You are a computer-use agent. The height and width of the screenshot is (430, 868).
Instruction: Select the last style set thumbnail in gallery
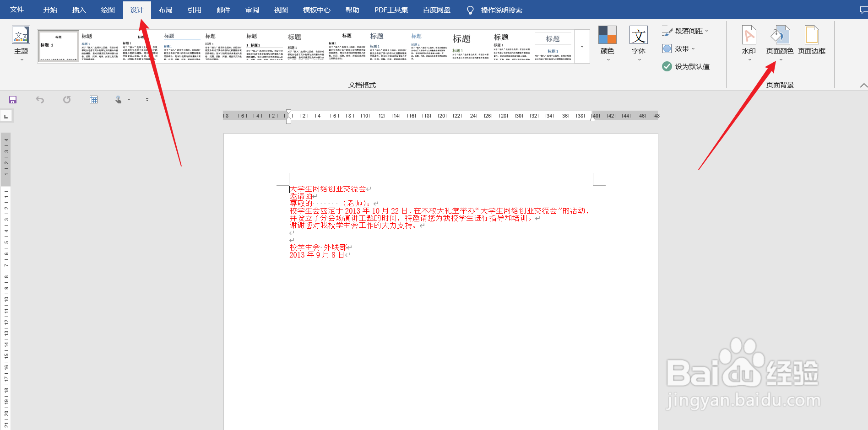[x=553, y=47]
